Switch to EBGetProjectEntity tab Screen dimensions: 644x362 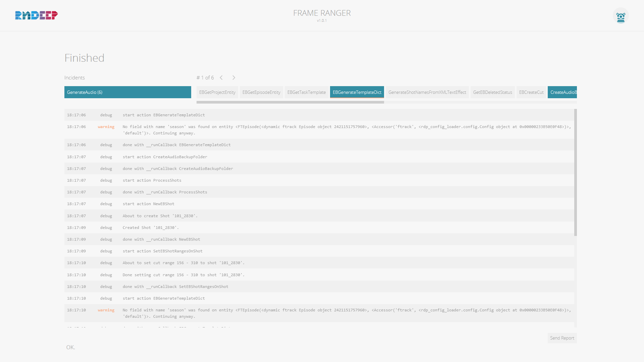point(217,92)
